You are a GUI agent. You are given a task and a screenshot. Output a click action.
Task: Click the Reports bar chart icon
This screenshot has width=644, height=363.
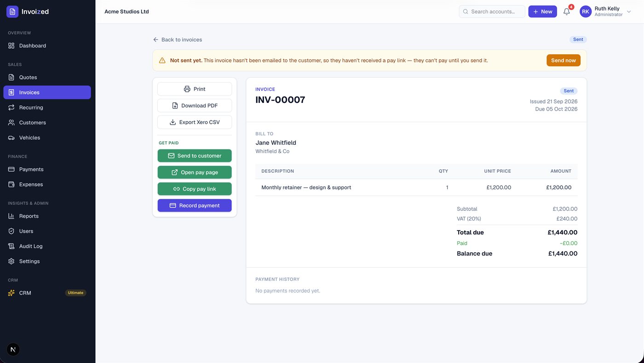click(x=11, y=216)
